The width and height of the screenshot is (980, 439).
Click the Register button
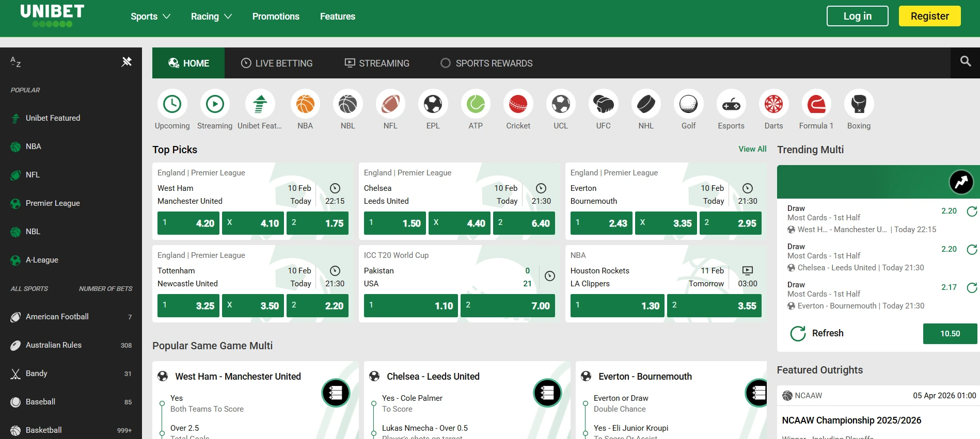[x=930, y=16]
